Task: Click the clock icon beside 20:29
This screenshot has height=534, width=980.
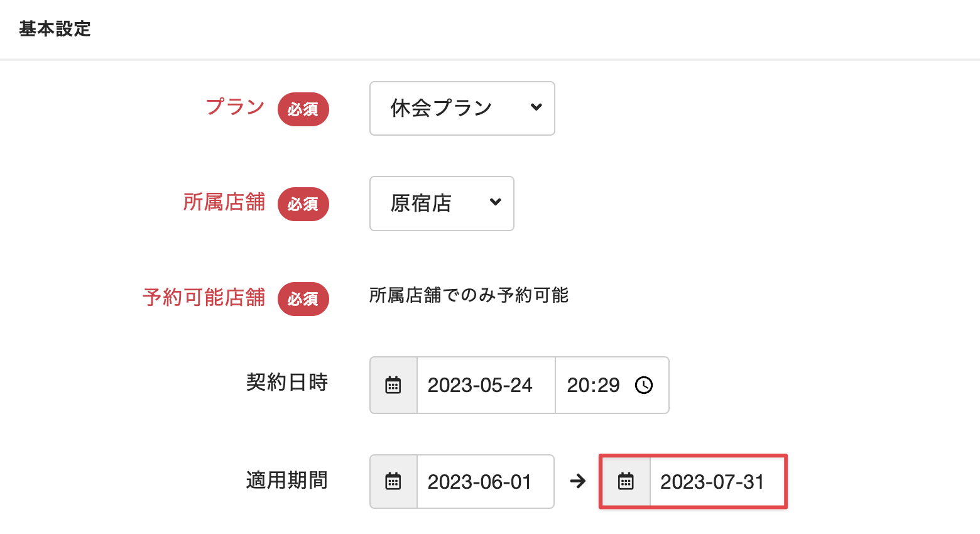Action: click(644, 385)
